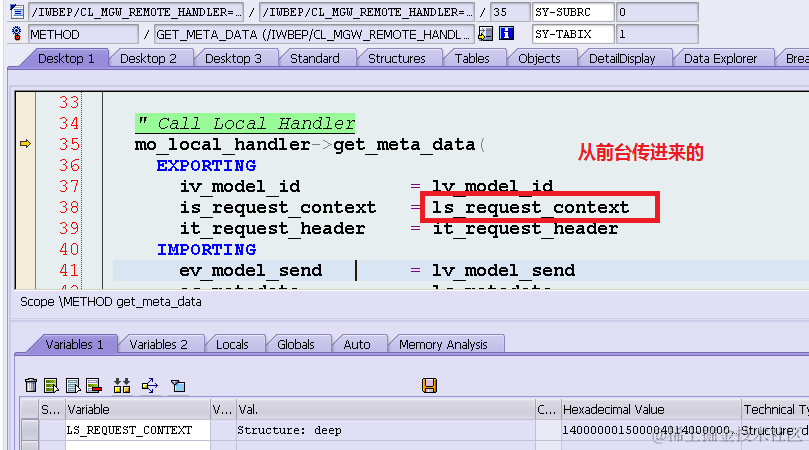The image size is (809, 450).
Task: Click the 'Call Local Handler' comment line
Action: (245, 123)
